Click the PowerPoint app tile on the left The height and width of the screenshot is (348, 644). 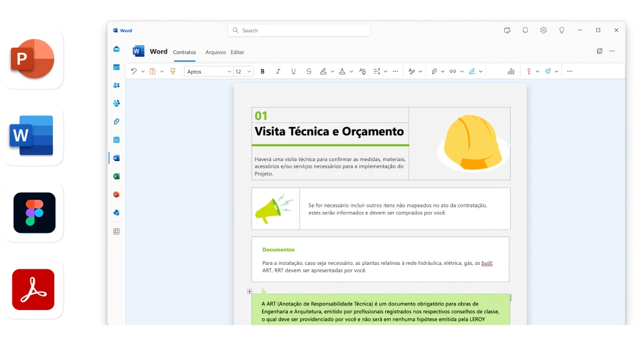click(33, 59)
